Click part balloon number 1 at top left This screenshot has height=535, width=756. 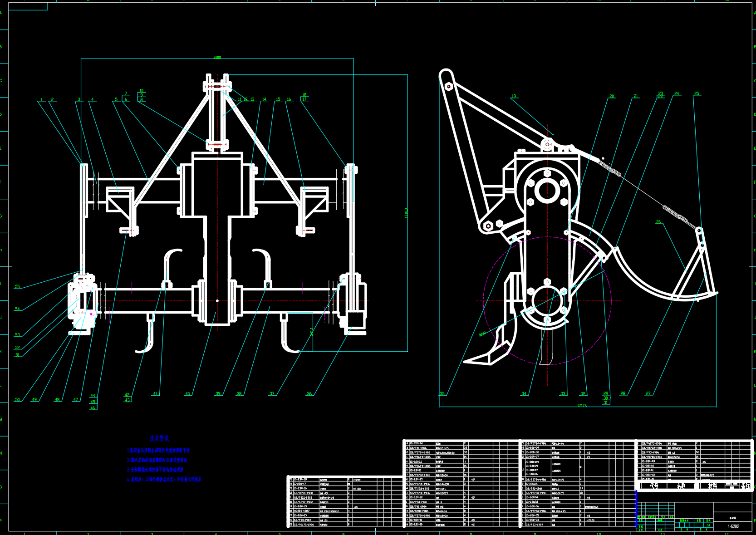(x=41, y=99)
